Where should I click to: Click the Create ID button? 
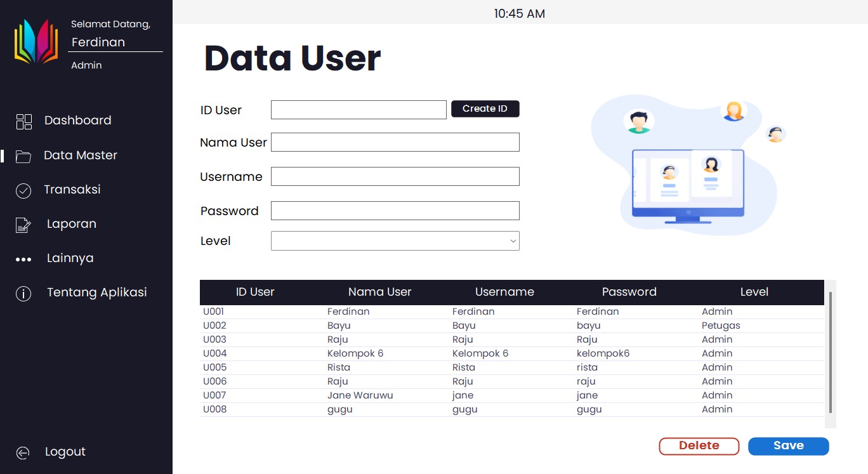[x=485, y=109]
